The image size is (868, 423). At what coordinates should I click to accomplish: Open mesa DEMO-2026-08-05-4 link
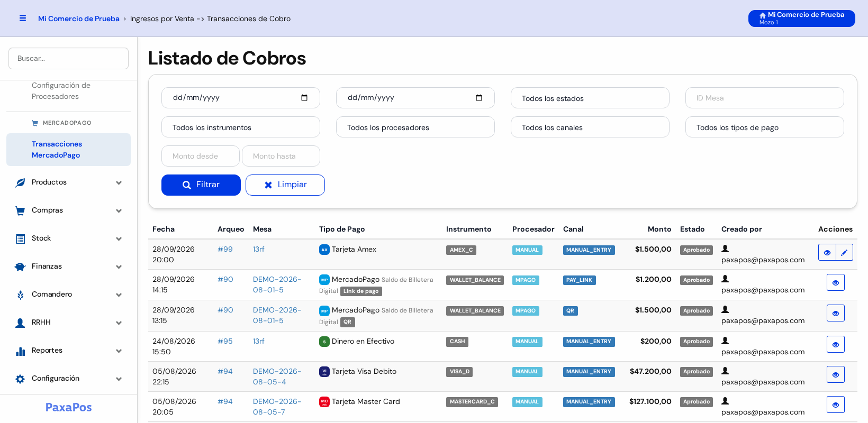(x=277, y=376)
